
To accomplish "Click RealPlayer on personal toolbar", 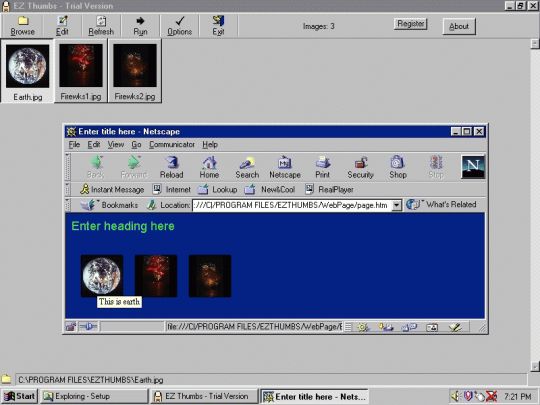I will tap(330, 189).
